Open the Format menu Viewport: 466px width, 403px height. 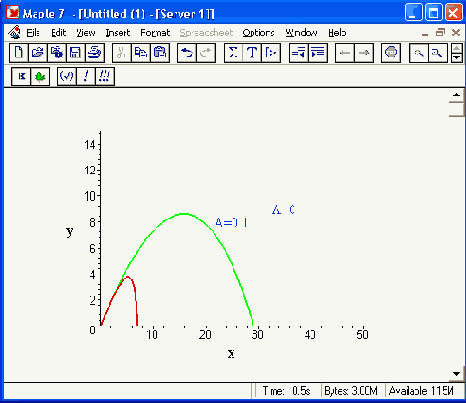pyautogui.click(x=155, y=33)
